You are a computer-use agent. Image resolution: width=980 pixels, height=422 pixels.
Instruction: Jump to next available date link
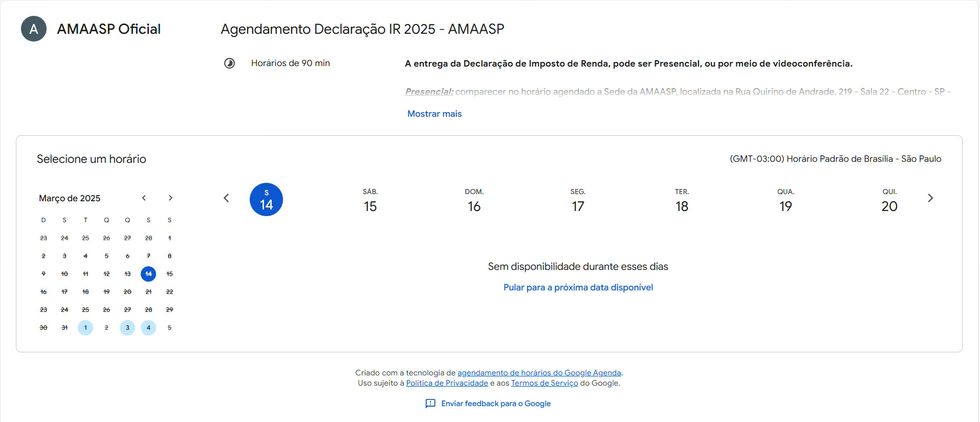[578, 287]
